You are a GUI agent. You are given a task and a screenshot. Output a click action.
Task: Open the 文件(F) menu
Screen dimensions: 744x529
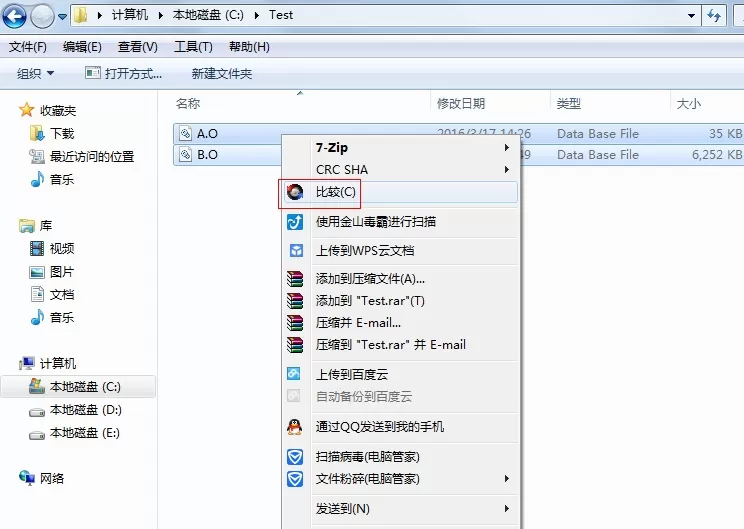pos(28,47)
